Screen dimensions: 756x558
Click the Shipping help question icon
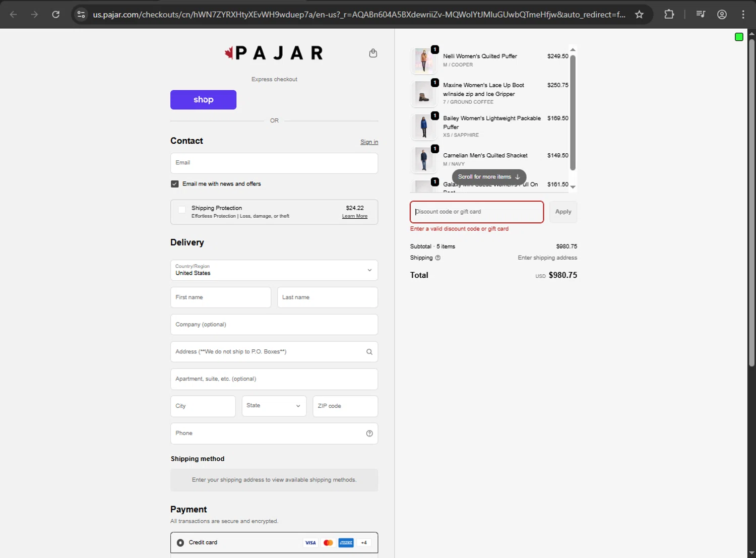click(437, 258)
